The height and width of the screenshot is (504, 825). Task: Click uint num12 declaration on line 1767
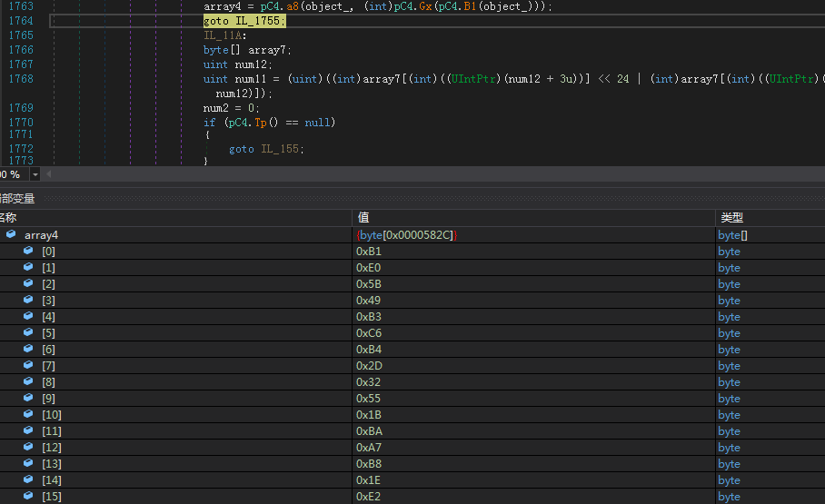(x=237, y=64)
